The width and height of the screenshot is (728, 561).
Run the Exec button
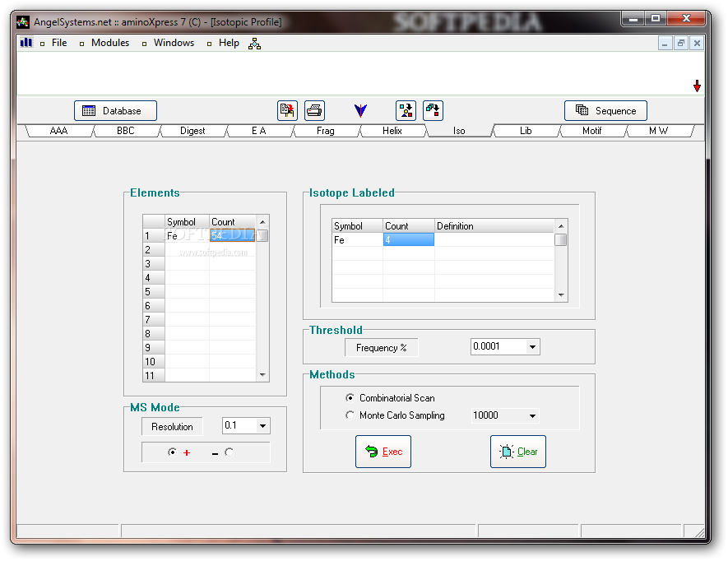(x=383, y=452)
